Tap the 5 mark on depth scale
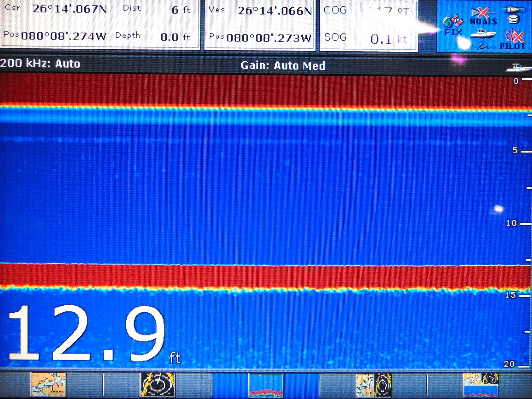532x399 pixels. pyautogui.click(x=515, y=150)
